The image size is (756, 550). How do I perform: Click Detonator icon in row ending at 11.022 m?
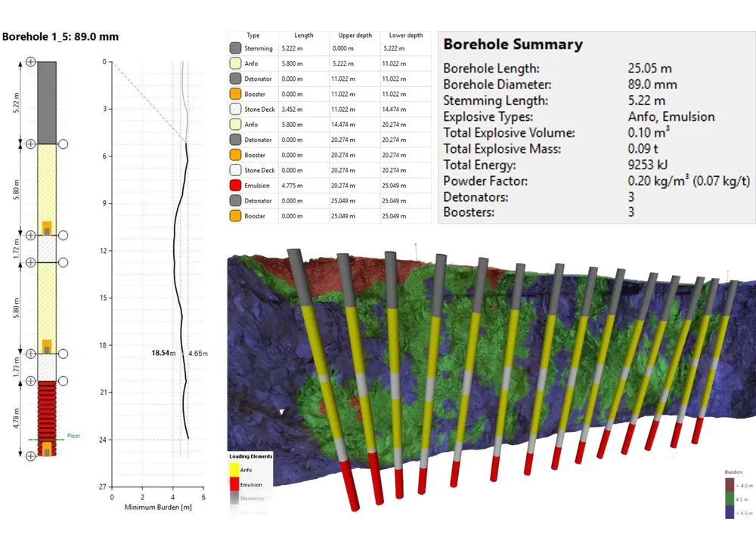(x=235, y=79)
